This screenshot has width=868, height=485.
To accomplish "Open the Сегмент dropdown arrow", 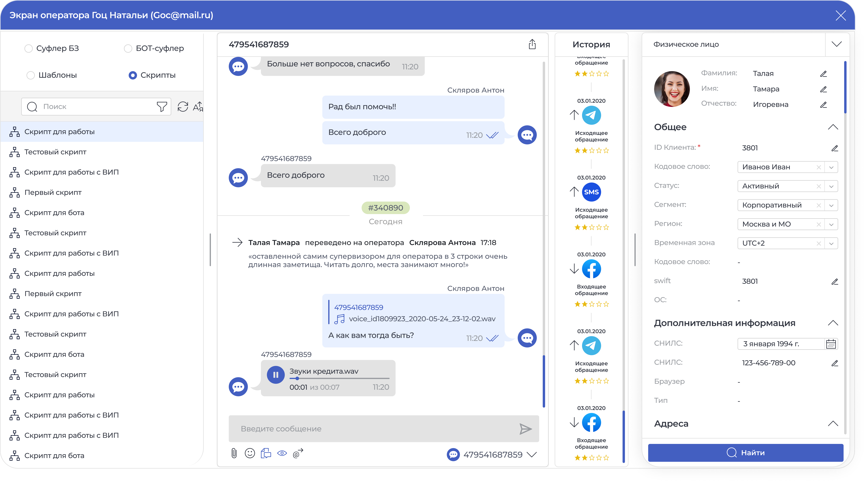I will tap(831, 205).
